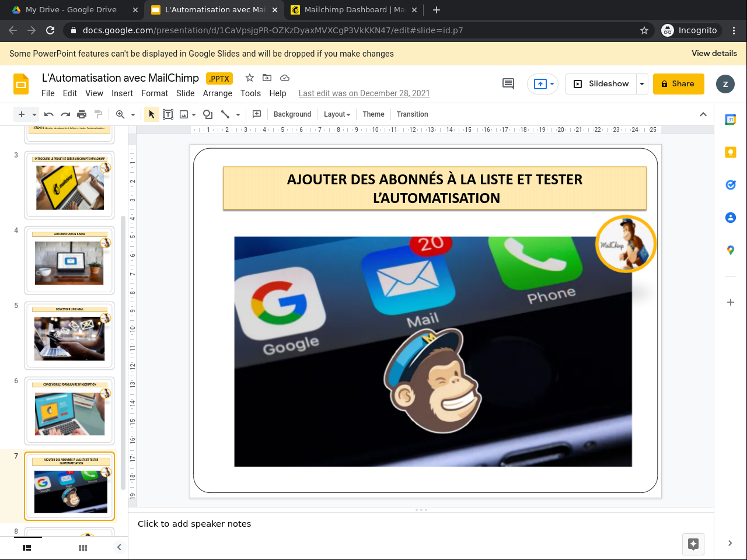747x560 pixels.
Task: Switch to filmstrip view
Action: point(27,548)
